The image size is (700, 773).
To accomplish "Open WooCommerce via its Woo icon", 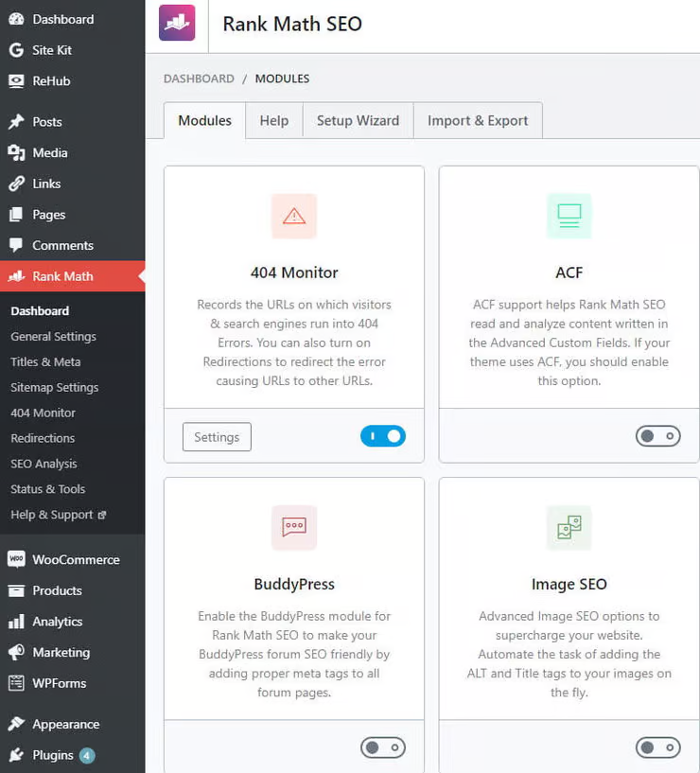I will tap(16, 559).
